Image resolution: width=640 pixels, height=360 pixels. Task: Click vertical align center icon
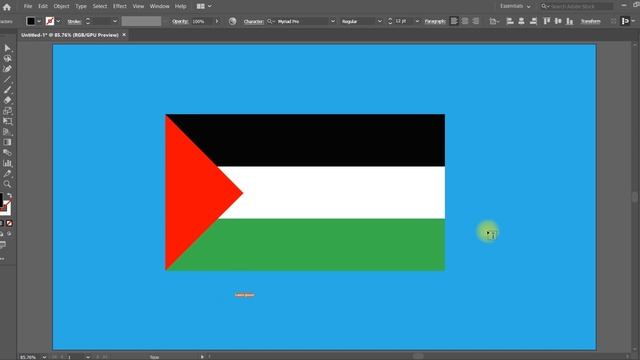click(x=558, y=21)
